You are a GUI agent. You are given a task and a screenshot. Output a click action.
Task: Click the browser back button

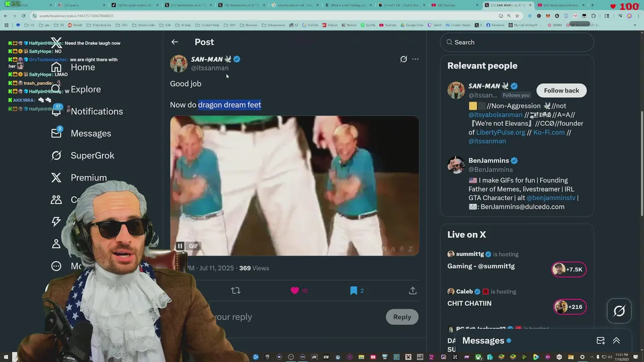[x=6, y=16]
